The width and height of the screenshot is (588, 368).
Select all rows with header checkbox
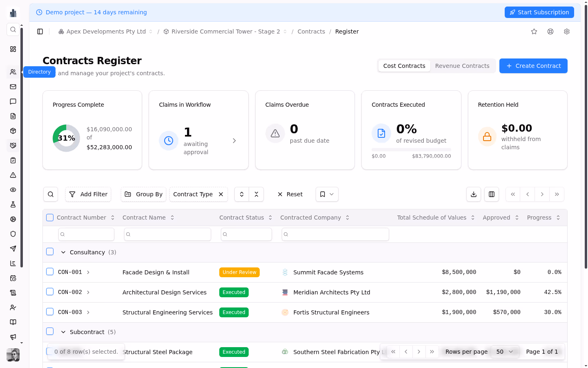[50, 218]
